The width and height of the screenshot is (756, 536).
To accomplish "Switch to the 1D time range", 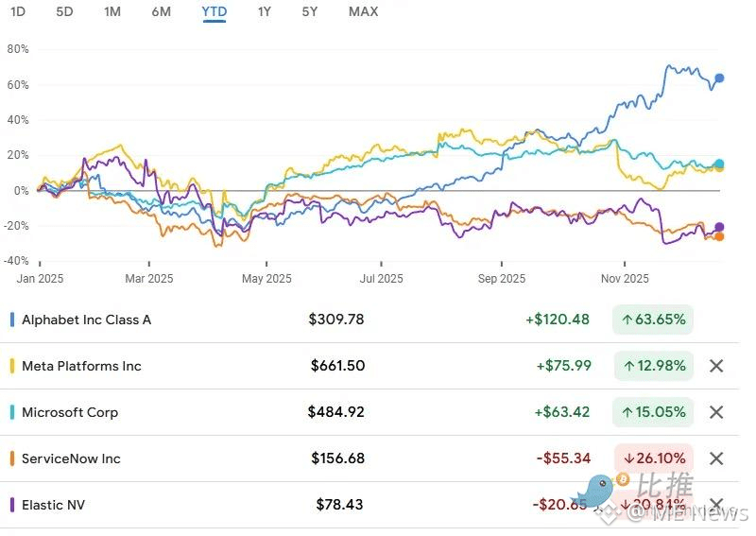I will click(18, 11).
